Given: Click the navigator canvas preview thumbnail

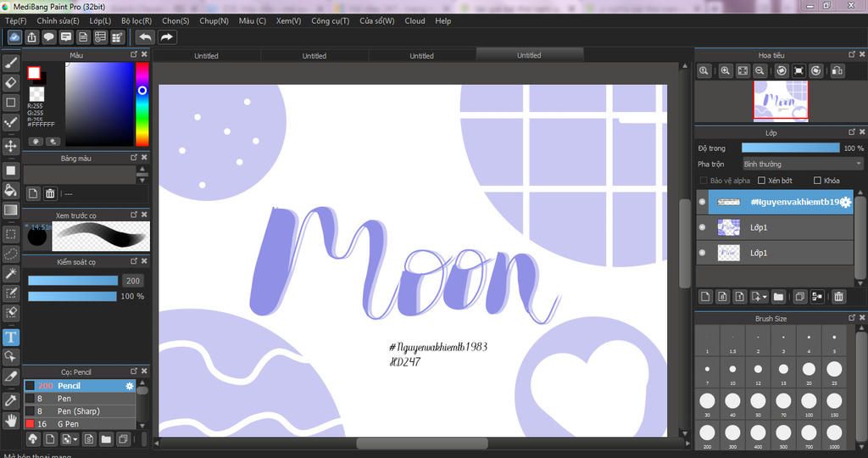Looking at the screenshot, I should pos(781,101).
